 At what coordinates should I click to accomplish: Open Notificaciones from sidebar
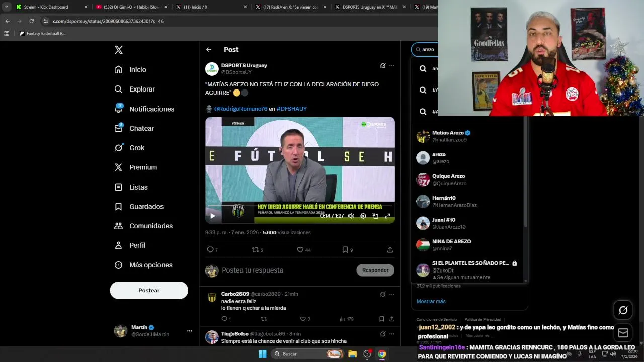pos(144,109)
